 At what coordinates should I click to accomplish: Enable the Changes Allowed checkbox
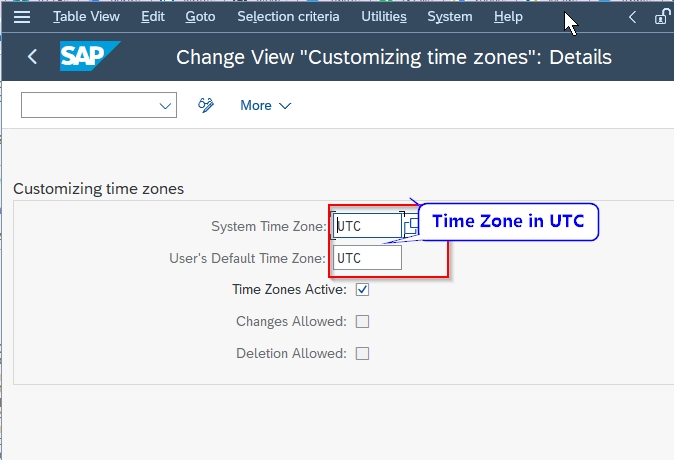pos(363,321)
